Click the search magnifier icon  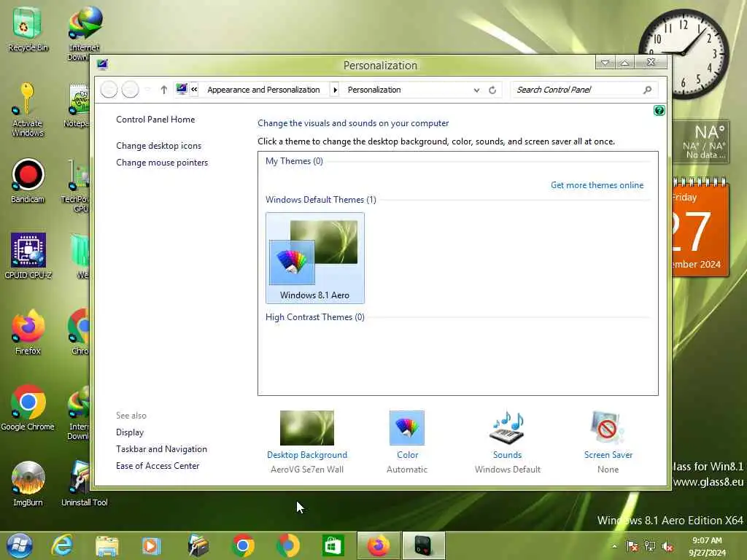click(x=647, y=90)
